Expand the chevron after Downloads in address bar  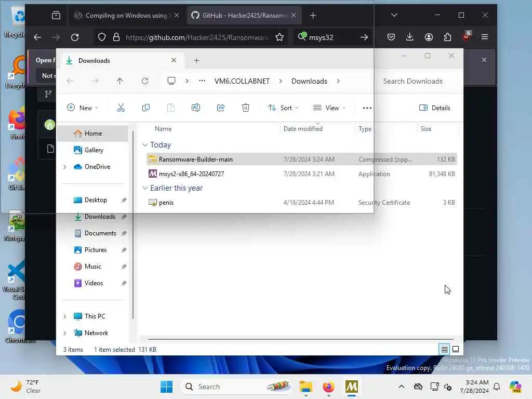pos(338,81)
